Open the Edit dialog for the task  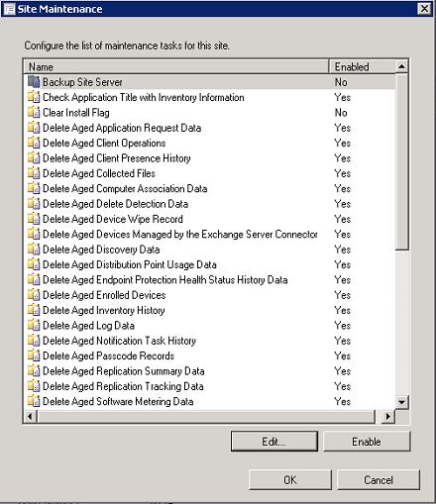tap(274, 442)
